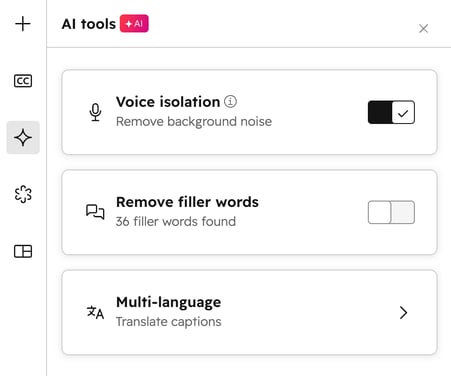Expand Multi-language with the chevron arrow
Viewport: 451px width, 376px height.
403,313
